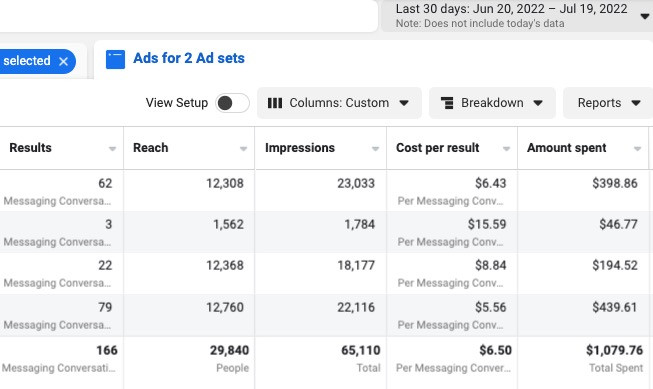653x389 pixels.
Task: Click the X icon on the selected filter pill
Action: click(x=63, y=62)
